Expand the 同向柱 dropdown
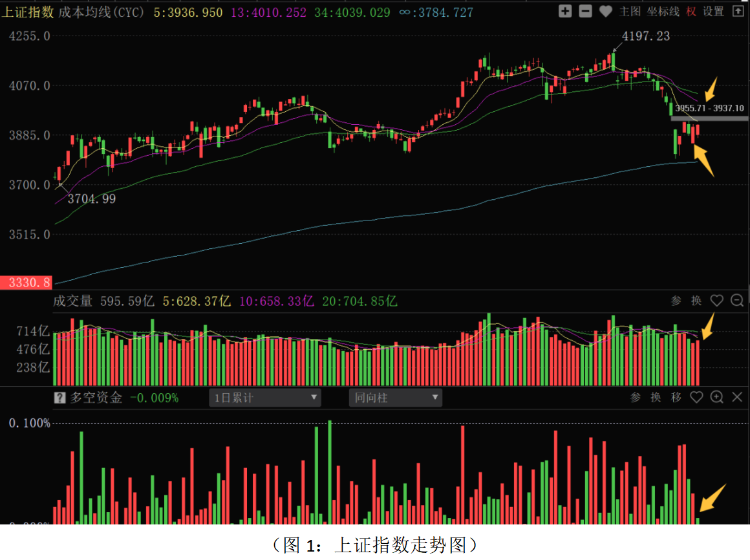 pos(395,398)
